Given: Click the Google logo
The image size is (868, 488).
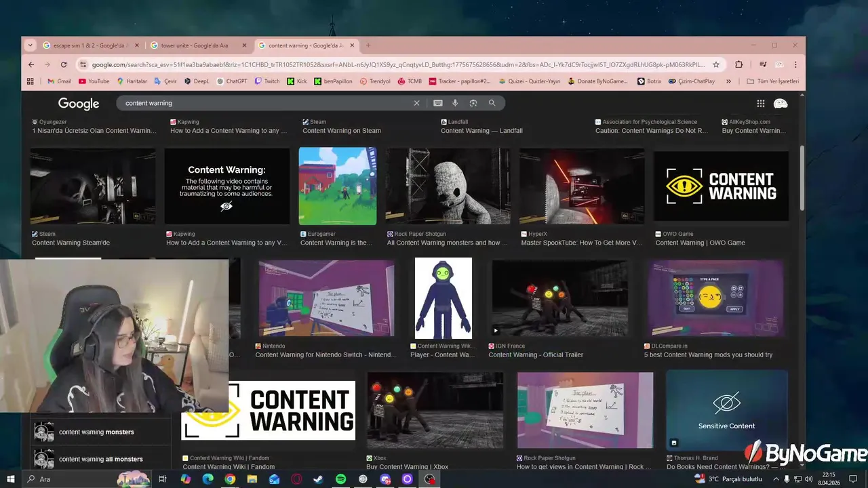Looking at the screenshot, I should pyautogui.click(x=79, y=104).
